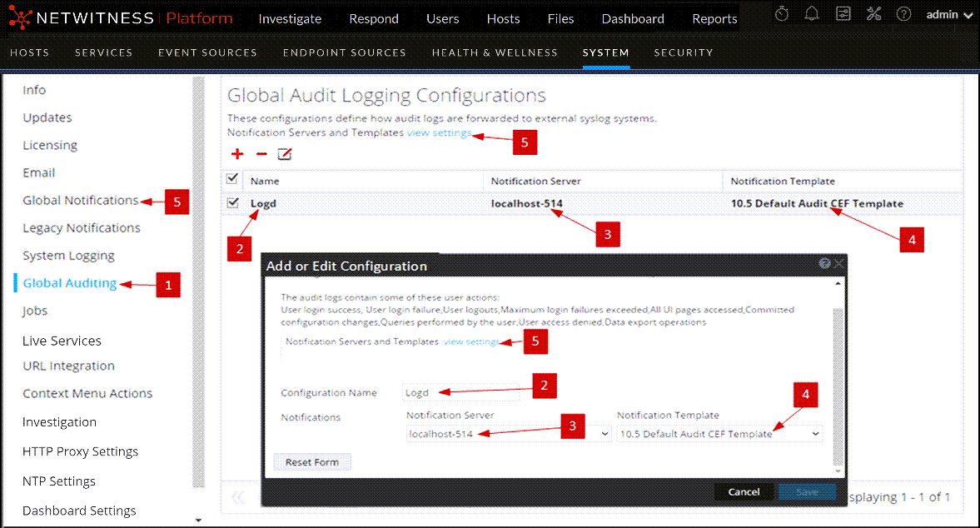The width and height of the screenshot is (980, 528).
Task: Expand the admin user menu
Action: pyautogui.click(x=949, y=15)
